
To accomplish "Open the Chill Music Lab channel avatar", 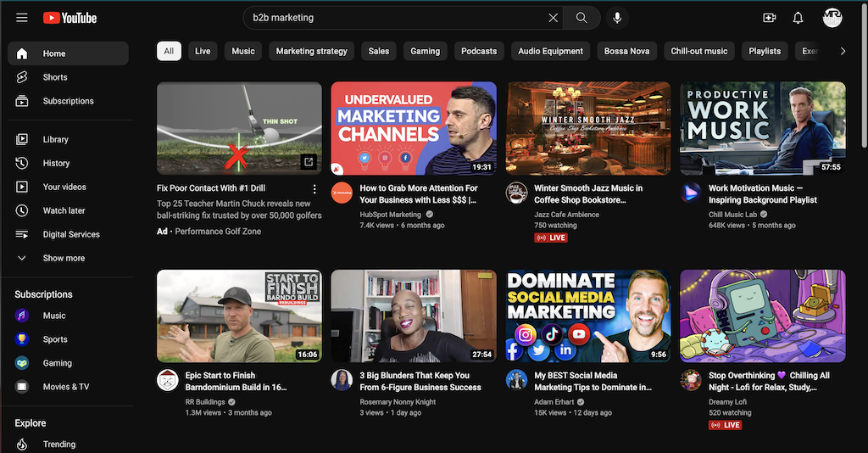I will click(x=691, y=193).
